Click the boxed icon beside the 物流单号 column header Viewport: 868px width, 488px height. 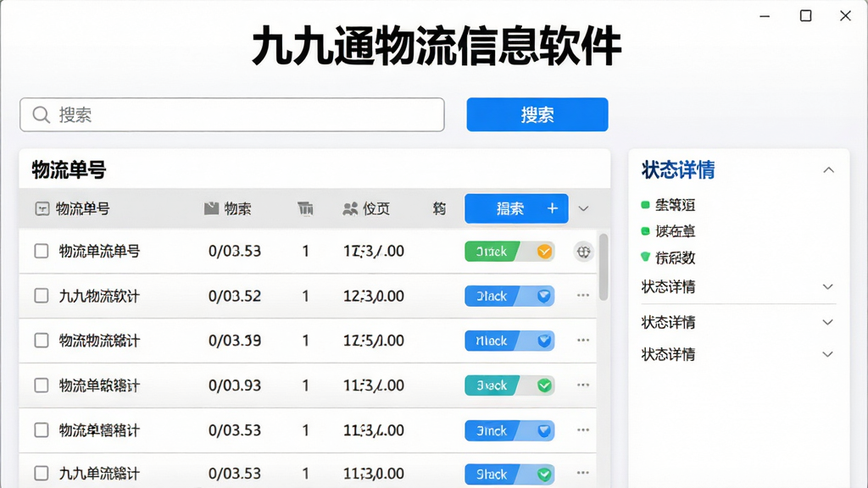42,208
